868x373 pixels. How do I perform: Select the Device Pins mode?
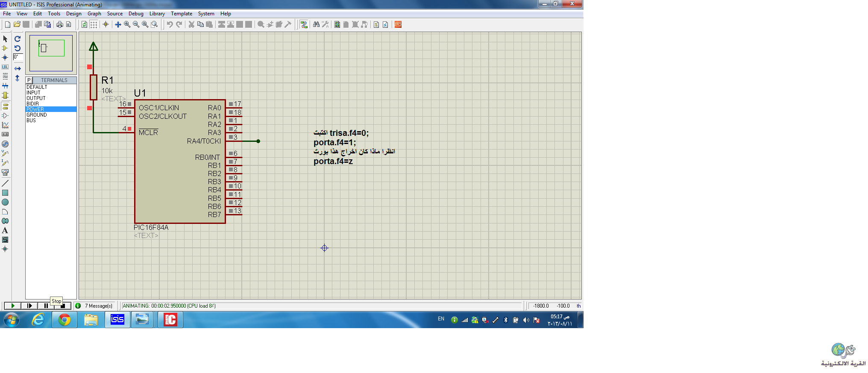5,115
